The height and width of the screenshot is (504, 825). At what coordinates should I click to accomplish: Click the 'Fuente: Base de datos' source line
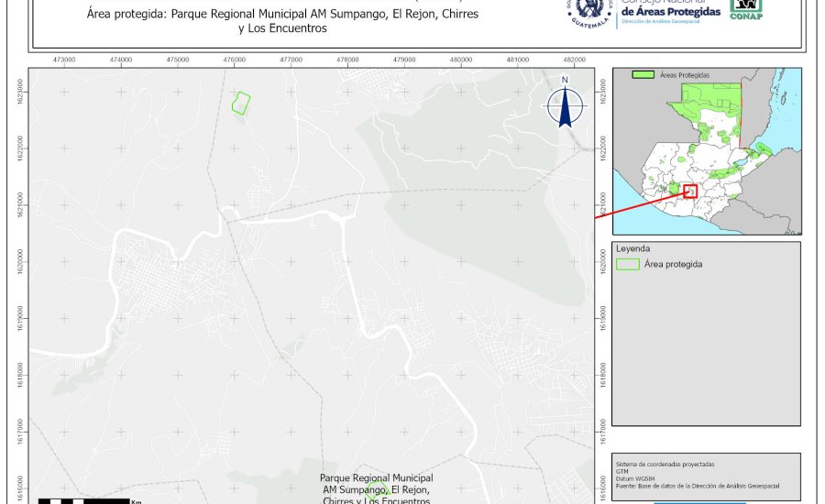[x=698, y=487]
